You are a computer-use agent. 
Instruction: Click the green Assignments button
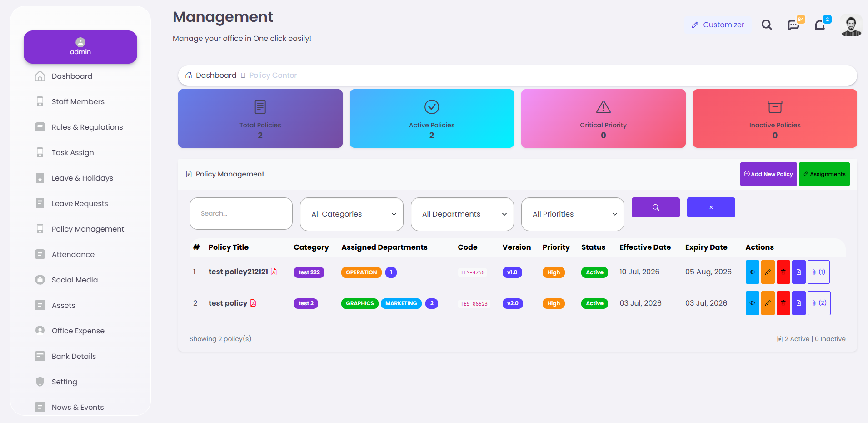click(x=824, y=174)
